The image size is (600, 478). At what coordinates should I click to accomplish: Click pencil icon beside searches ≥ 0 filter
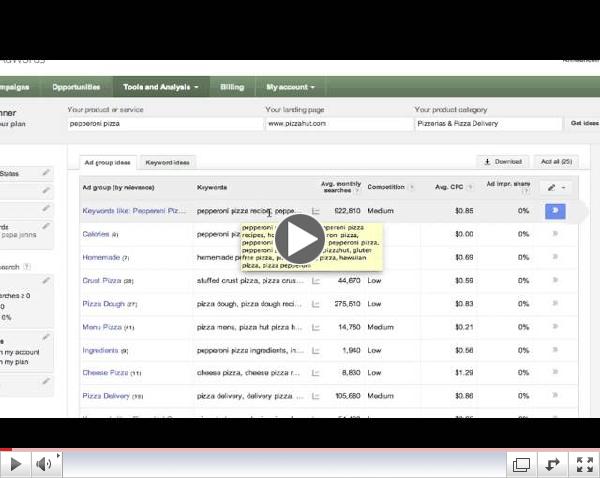tap(46, 281)
